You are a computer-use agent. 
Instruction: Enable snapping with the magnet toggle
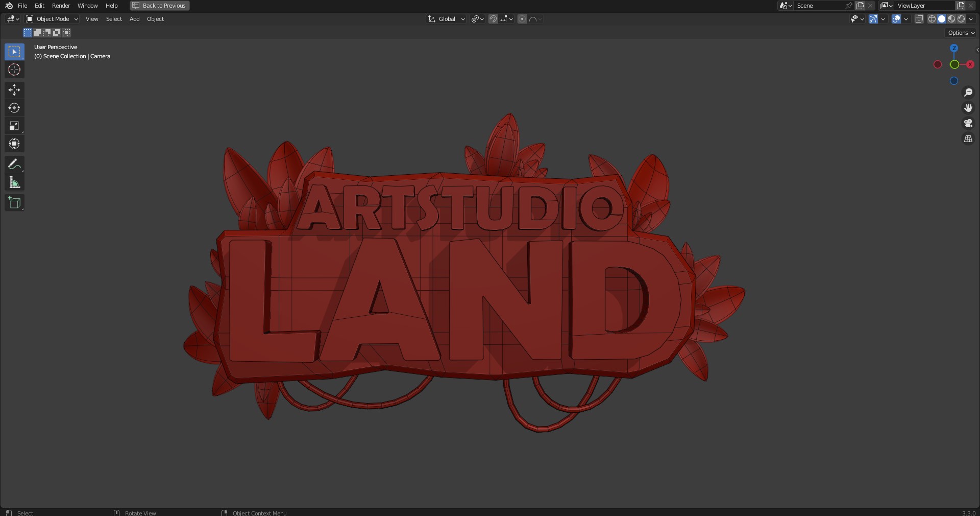(x=492, y=19)
